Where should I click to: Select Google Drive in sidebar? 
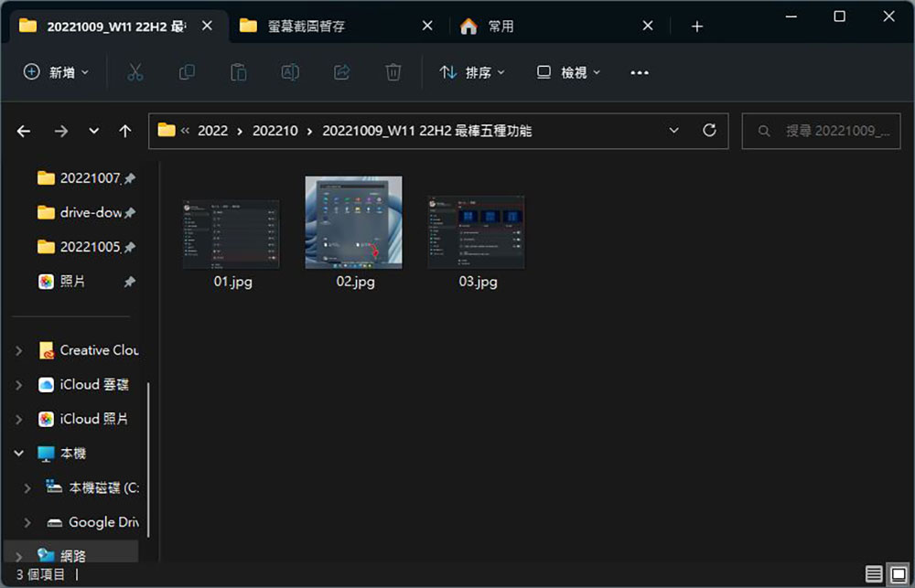tap(92, 522)
